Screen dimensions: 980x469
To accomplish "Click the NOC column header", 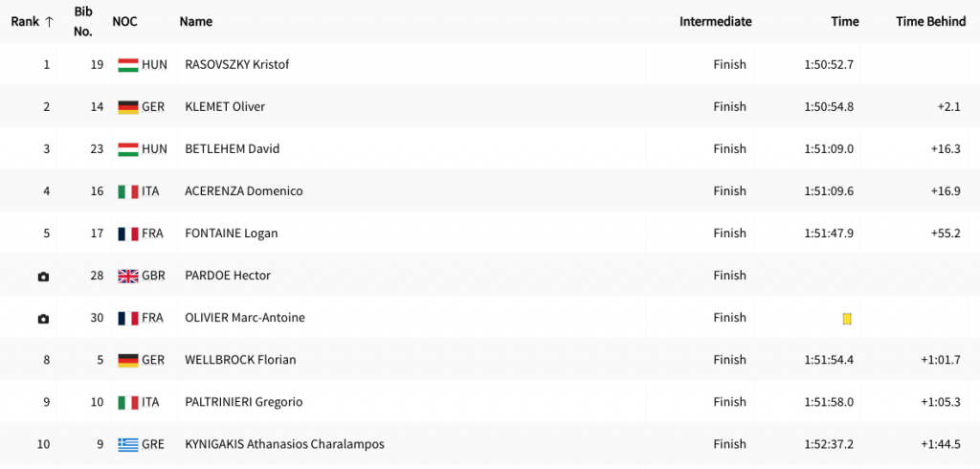I will (x=124, y=21).
